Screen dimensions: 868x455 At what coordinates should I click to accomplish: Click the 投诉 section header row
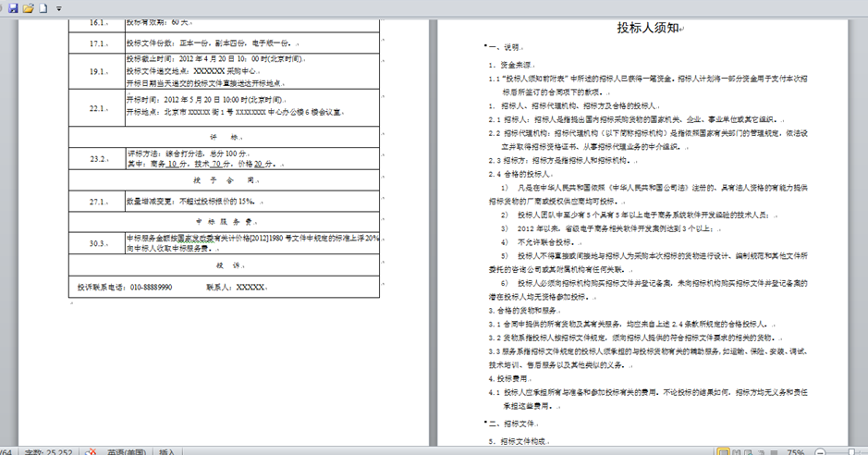tap(225, 265)
